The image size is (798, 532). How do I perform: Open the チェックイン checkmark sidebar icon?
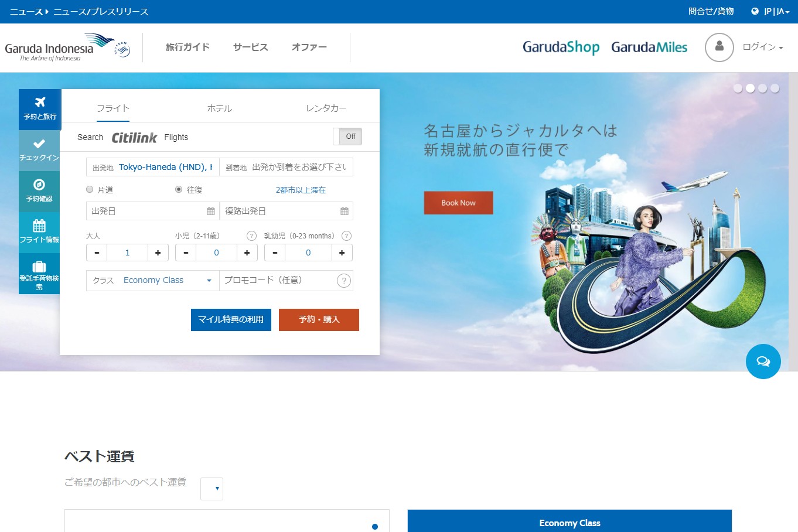pyautogui.click(x=39, y=150)
